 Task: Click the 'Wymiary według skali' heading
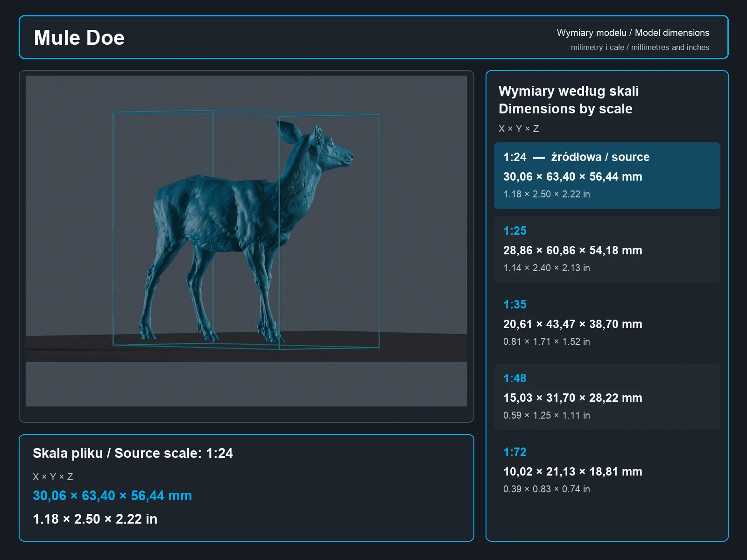click(x=569, y=91)
